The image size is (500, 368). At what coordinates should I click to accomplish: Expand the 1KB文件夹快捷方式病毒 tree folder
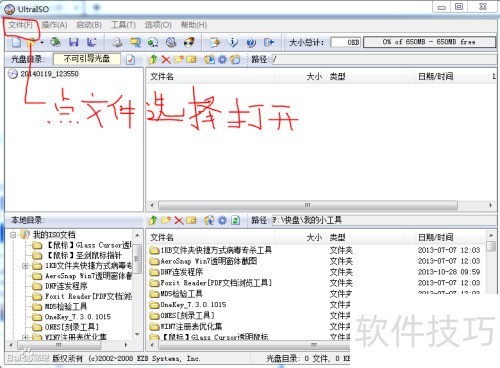[25, 266]
